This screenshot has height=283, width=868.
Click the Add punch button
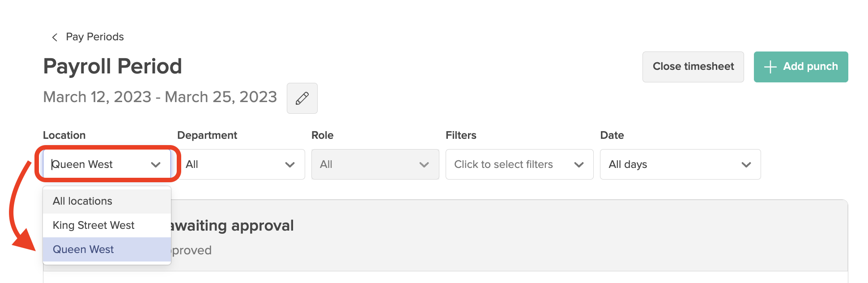click(x=800, y=67)
